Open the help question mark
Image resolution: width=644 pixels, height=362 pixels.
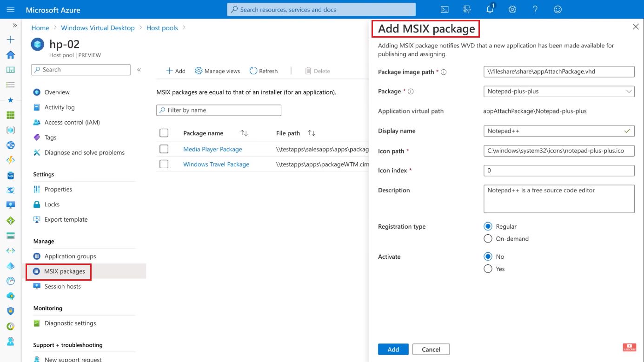pyautogui.click(x=535, y=9)
